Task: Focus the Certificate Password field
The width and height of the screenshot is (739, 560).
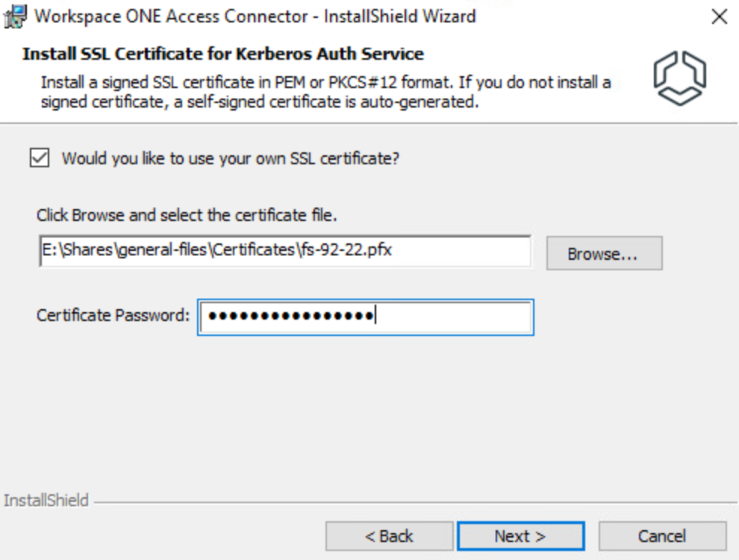Action: [366, 317]
